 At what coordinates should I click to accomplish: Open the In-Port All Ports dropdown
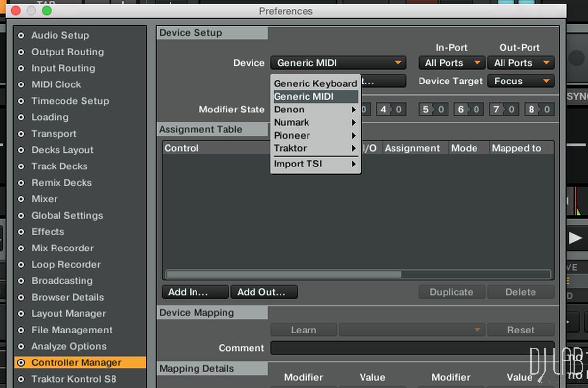coord(451,63)
